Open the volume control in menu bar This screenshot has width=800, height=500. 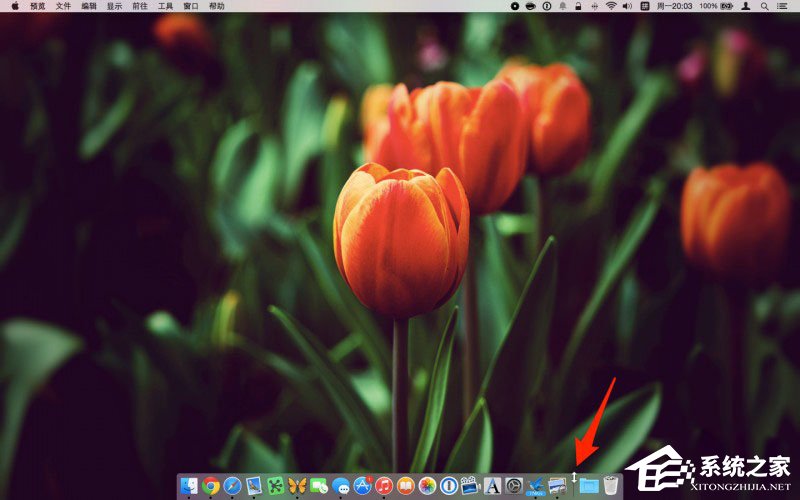click(627, 6)
